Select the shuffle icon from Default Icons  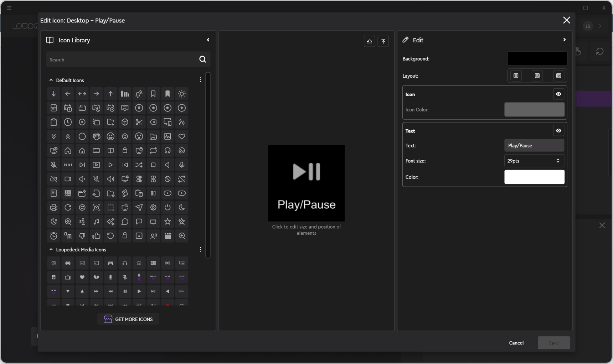coord(139,165)
